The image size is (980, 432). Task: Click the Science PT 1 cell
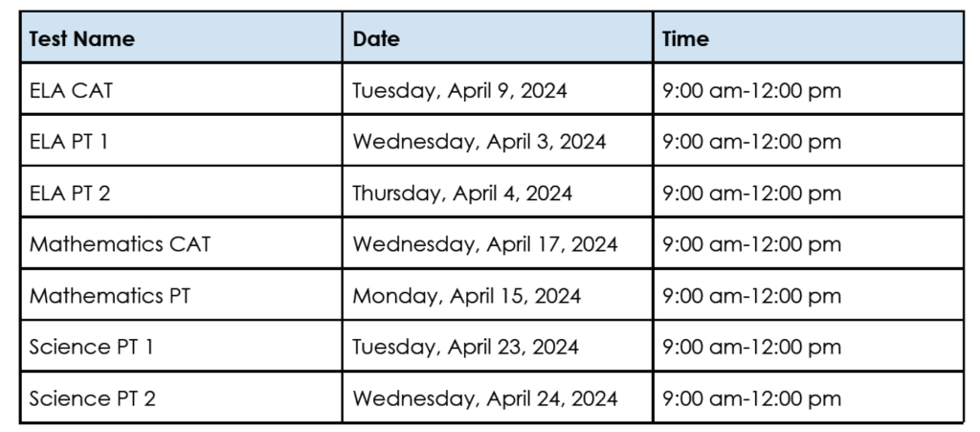click(91, 347)
